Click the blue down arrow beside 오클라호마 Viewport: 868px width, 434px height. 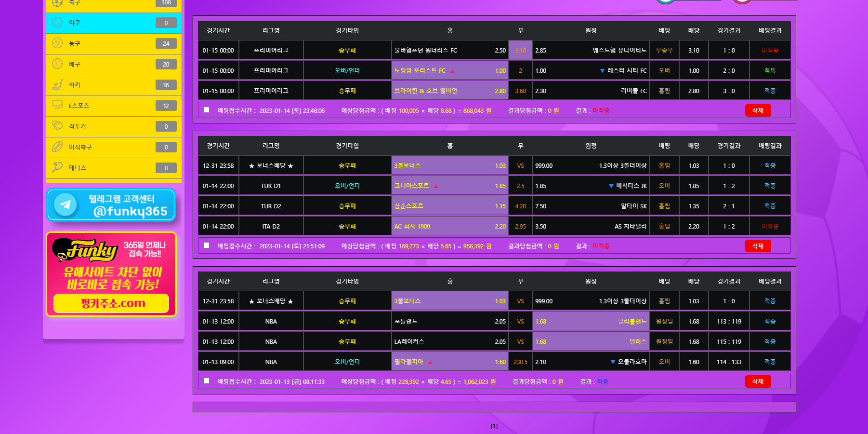[613, 362]
